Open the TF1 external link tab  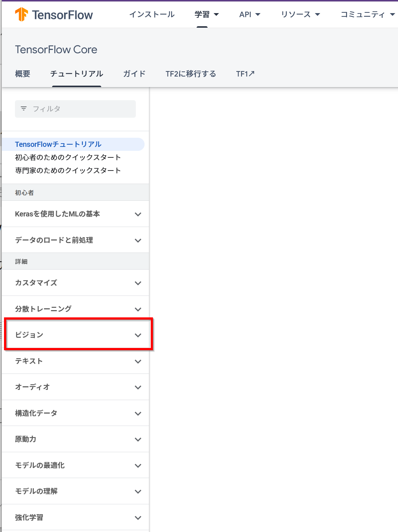[245, 74]
